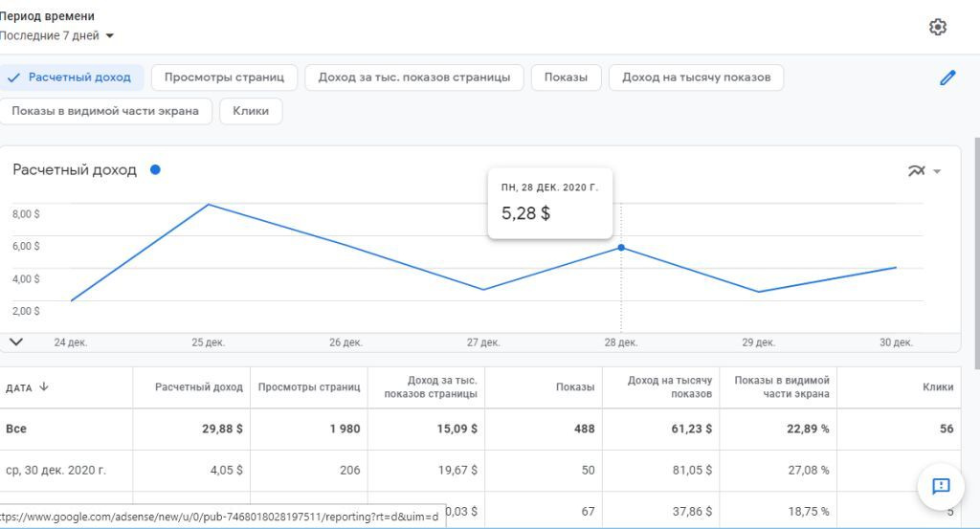This screenshot has height=529, width=980.
Task: Click Показы в видимой части экрана chip
Action: tap(105, 111)
